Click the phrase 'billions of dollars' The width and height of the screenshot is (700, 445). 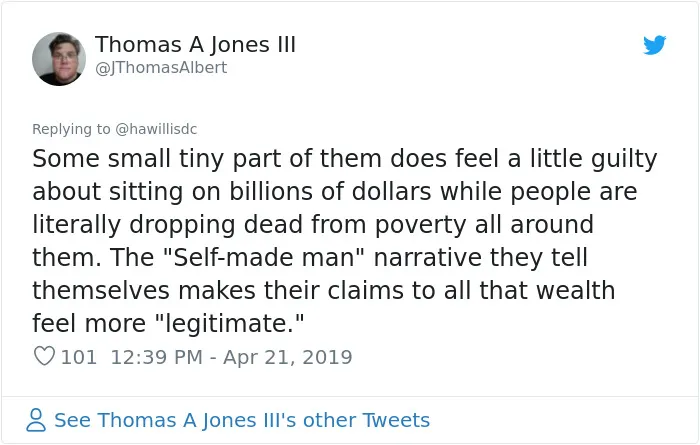pyautogui.click(x=330, y=191)
